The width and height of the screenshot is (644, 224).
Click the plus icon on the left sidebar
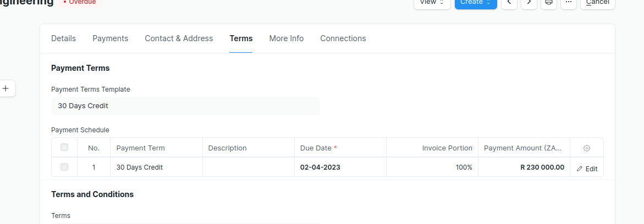pyautogui.click(x=6, y=88)
